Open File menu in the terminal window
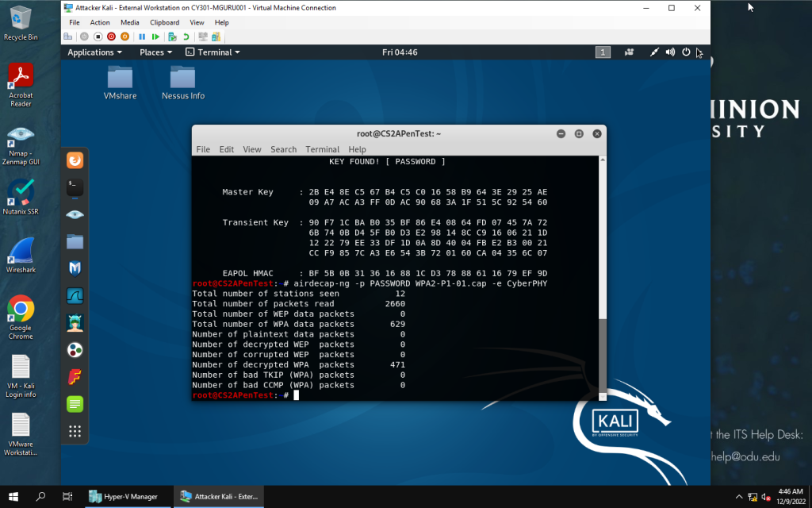 (203, 149)
